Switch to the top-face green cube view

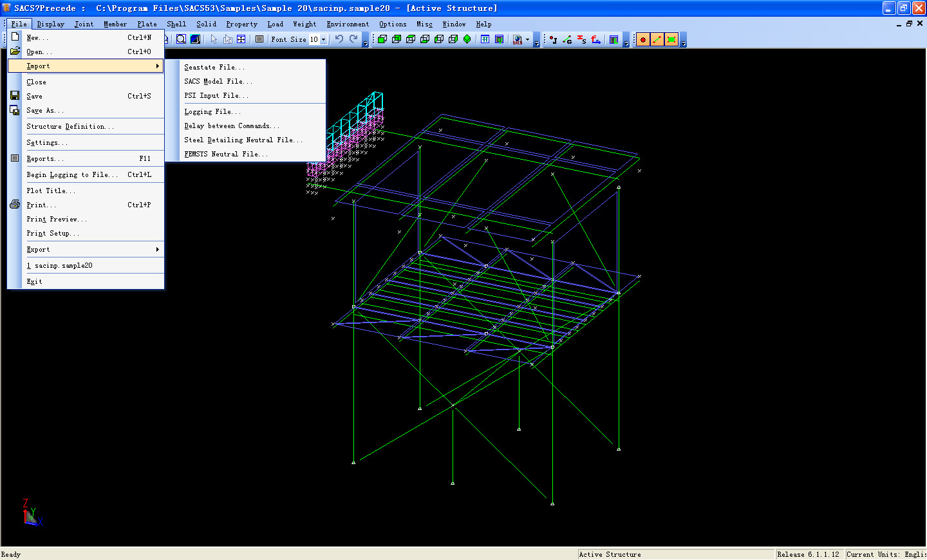coord(411,39)
